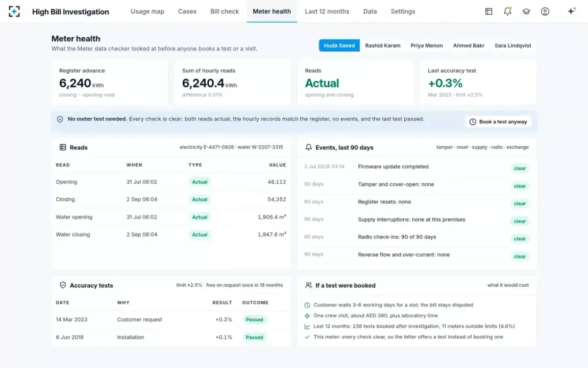The image size is (588, 368).
Task: Open the graduation cap learning icon
Action: tap(526, 11)
